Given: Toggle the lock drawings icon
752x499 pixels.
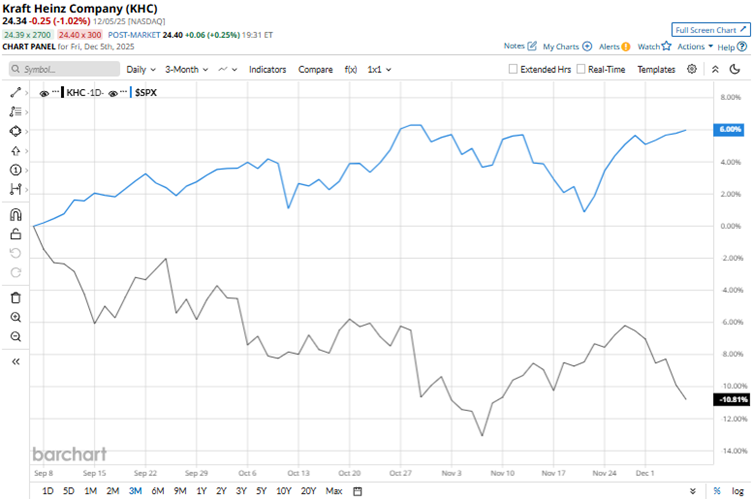Looking at the screenshot, I should pyautogui.click(x=15, y=234).
